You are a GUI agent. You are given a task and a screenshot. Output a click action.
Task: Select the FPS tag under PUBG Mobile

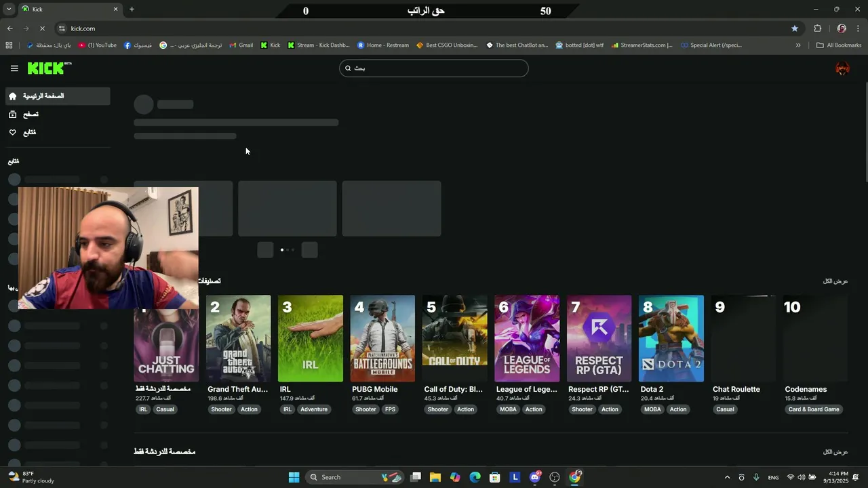pyautogui.click(x=390, y=409)
